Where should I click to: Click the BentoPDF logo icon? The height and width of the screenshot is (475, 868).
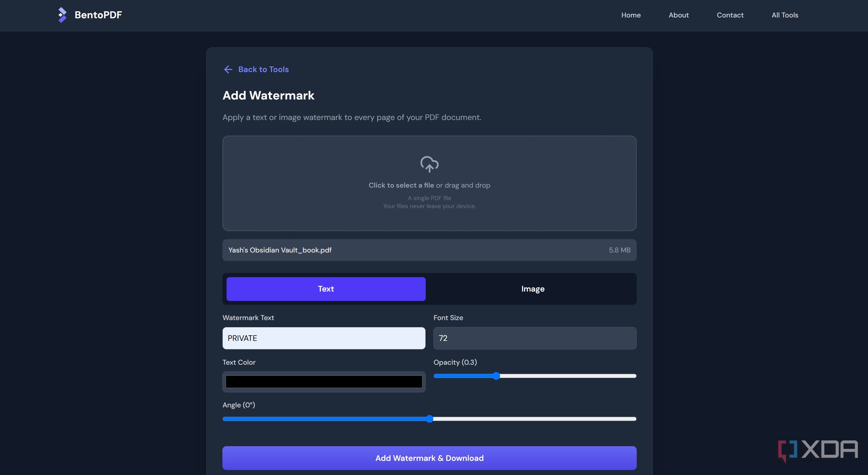pyautogui.click(x=62, y=15)
